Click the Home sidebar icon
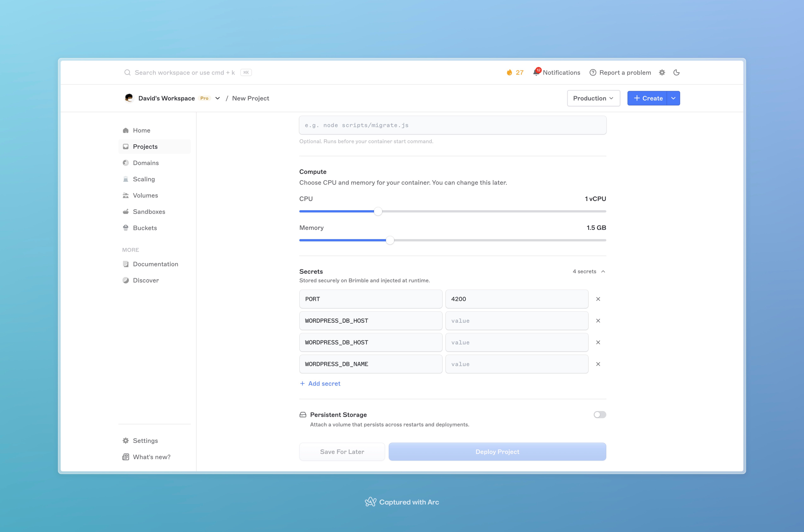 coord(125,130)
